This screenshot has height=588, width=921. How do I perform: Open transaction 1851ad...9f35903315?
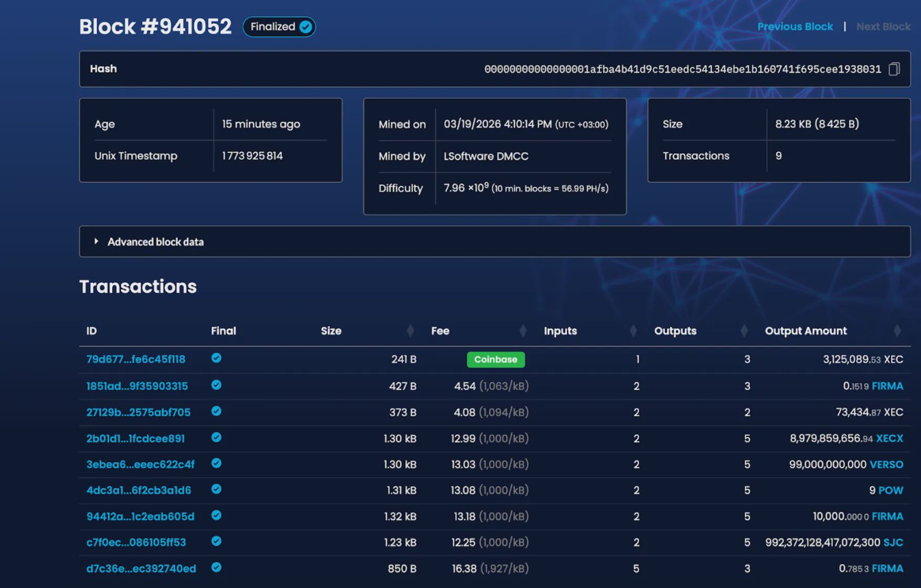(x=137, y=386)
